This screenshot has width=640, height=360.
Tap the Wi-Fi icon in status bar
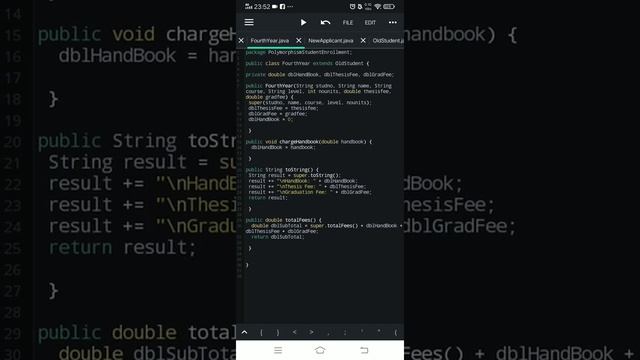point(378,7)
